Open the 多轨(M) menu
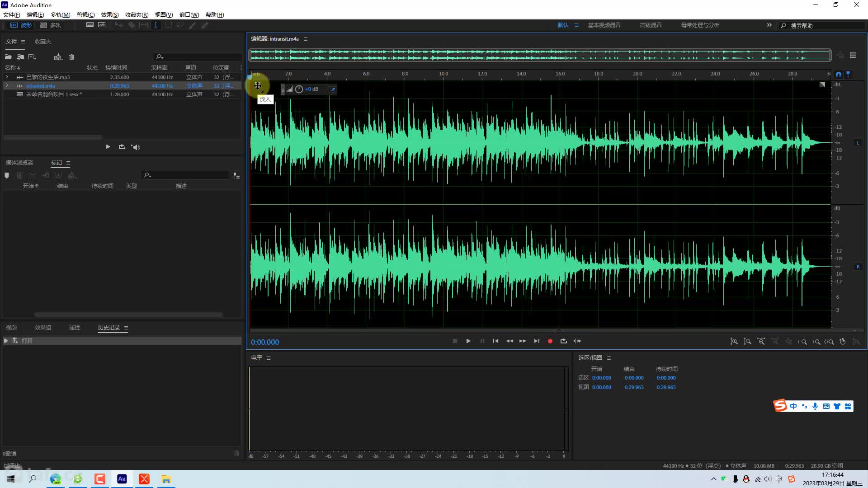 click(60, 15)
